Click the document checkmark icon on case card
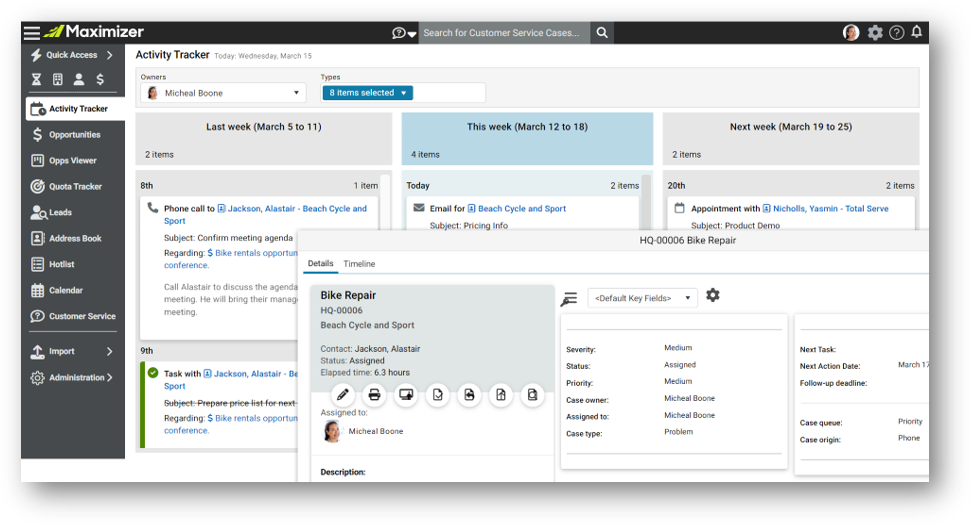The image size is (971, 524). click(437, 395)
